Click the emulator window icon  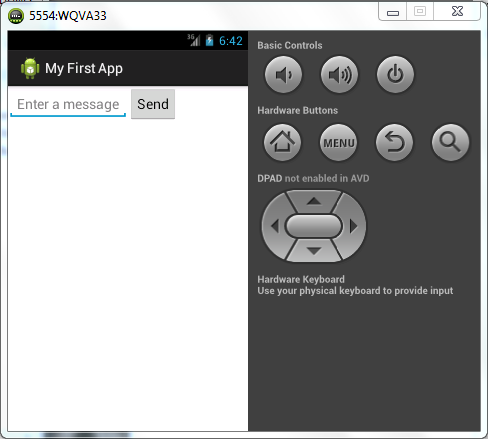pos(16,16)
